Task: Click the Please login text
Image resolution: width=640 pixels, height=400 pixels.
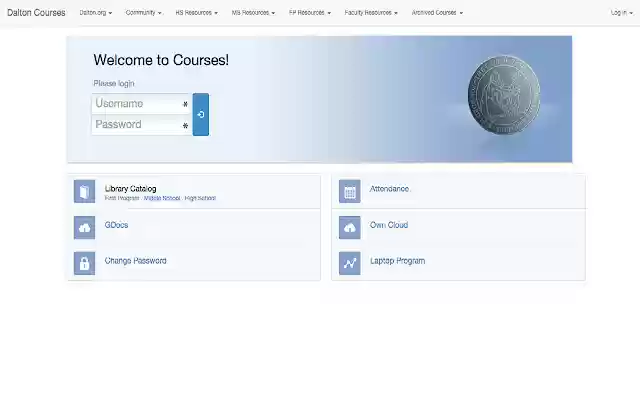Action: pos(114,83)
